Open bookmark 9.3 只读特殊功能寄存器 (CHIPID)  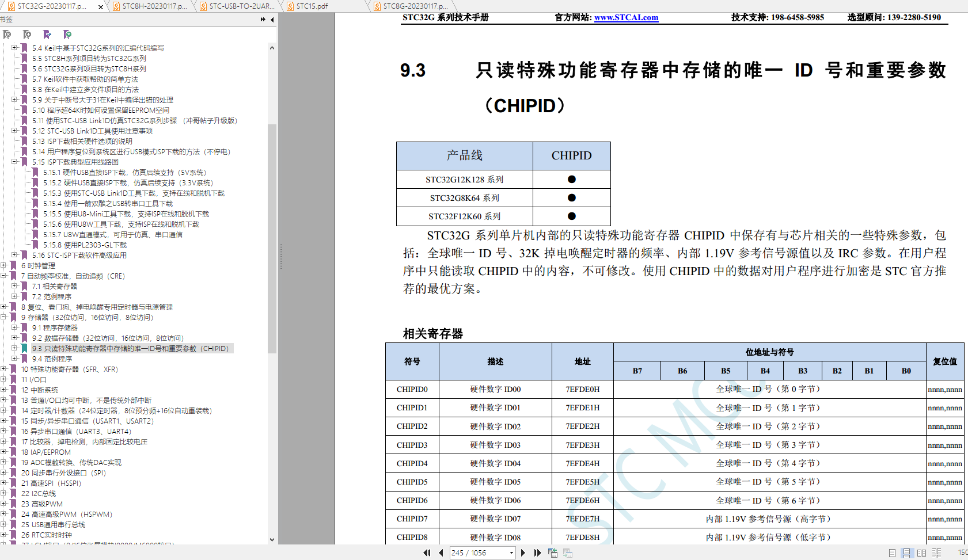tap(131, 348)
